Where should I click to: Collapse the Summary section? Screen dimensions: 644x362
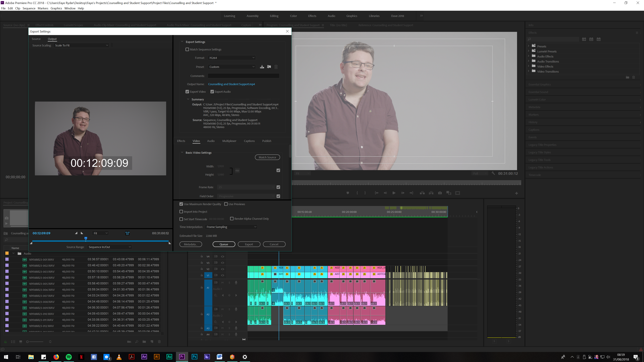click(x=188, y=99)
